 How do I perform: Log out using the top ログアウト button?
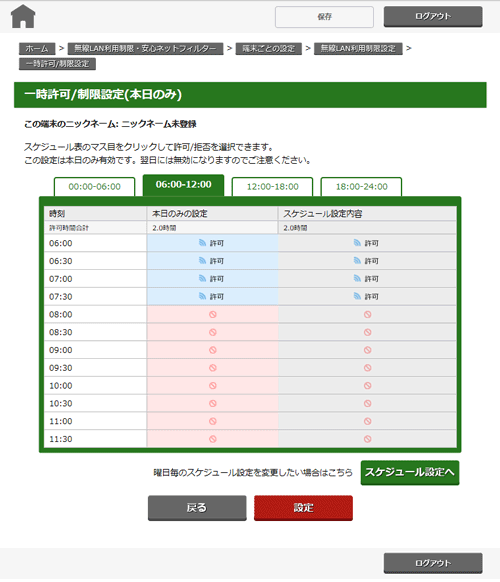(433, 16)
